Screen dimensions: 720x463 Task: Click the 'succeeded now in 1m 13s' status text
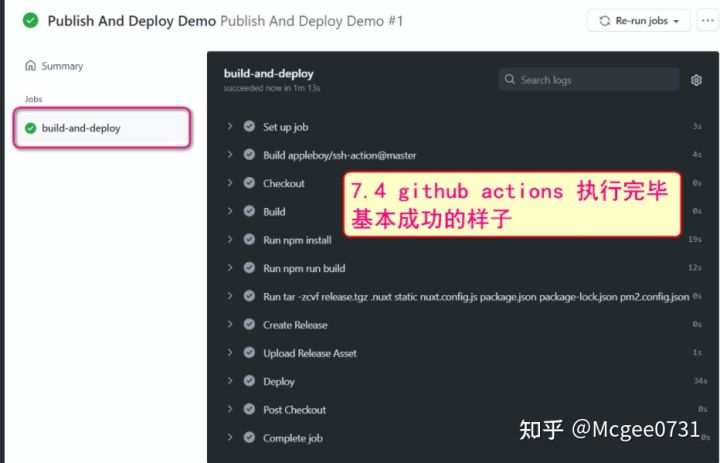(272, 88)
